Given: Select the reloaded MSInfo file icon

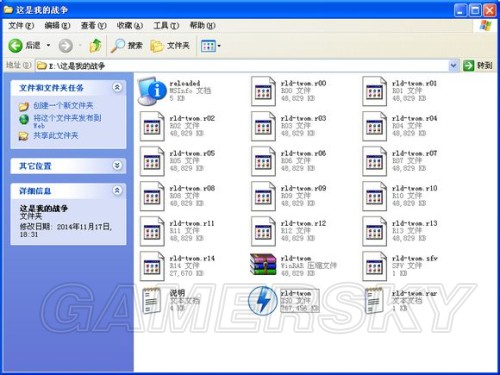Looking at the screenshot, I should point(152,91).
